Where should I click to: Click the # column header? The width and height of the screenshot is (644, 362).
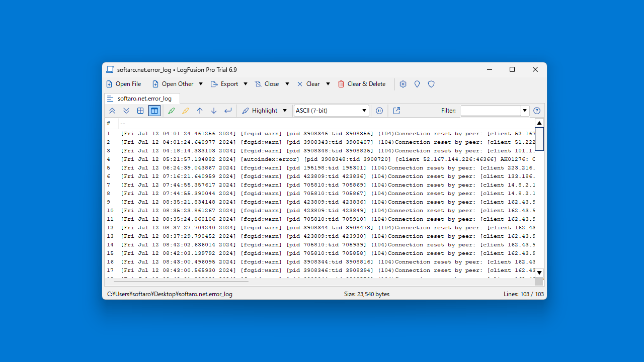111,123
